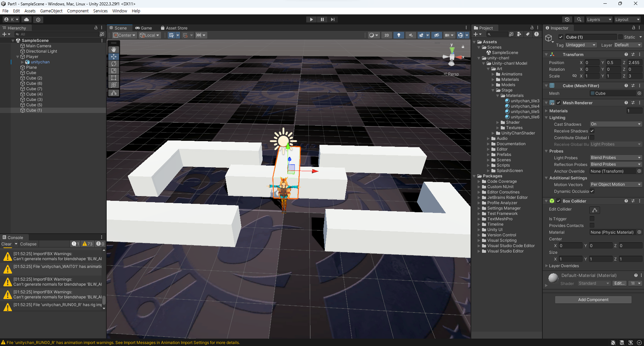This screenshot has width=644, height=346.
Task: Toggle Dynamic Occlusion checkbox
Action: (592, 191)
